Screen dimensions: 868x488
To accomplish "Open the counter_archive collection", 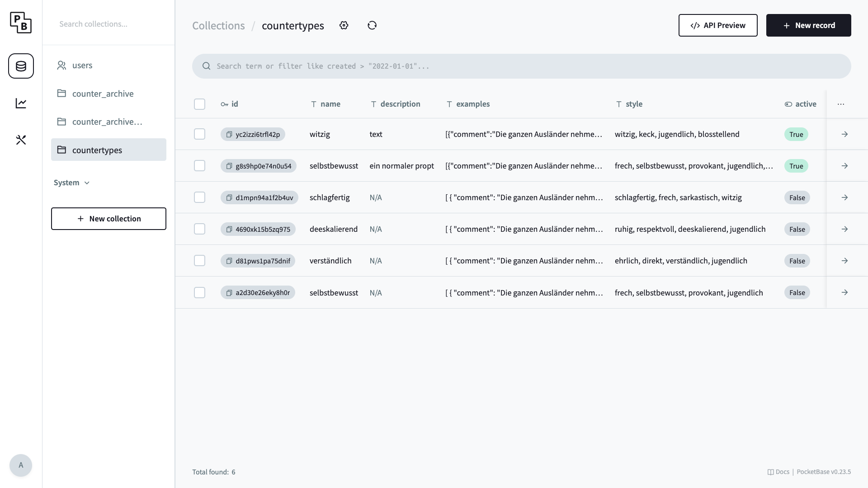I will [x=108, y=94].
